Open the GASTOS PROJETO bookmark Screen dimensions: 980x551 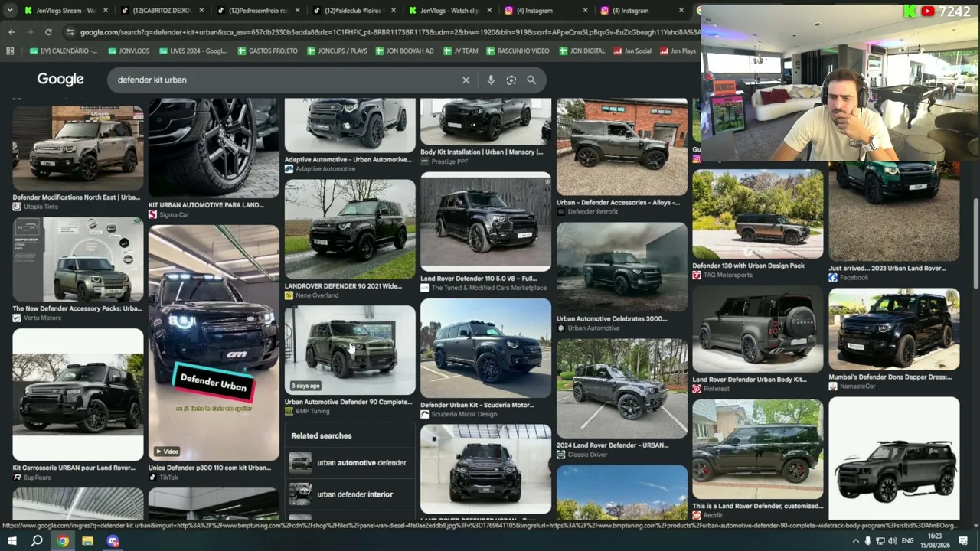pyautogui.click(x=267, y=51)
